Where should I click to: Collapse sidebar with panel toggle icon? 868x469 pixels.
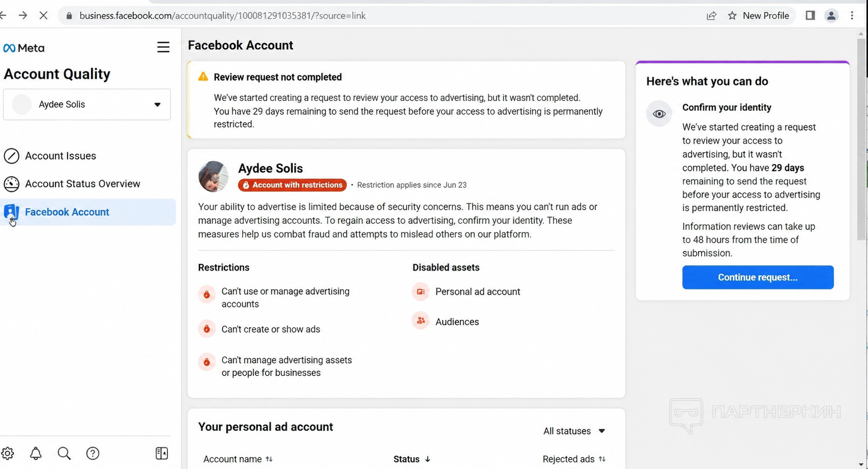pyautogui.click(x=162, y=453)
